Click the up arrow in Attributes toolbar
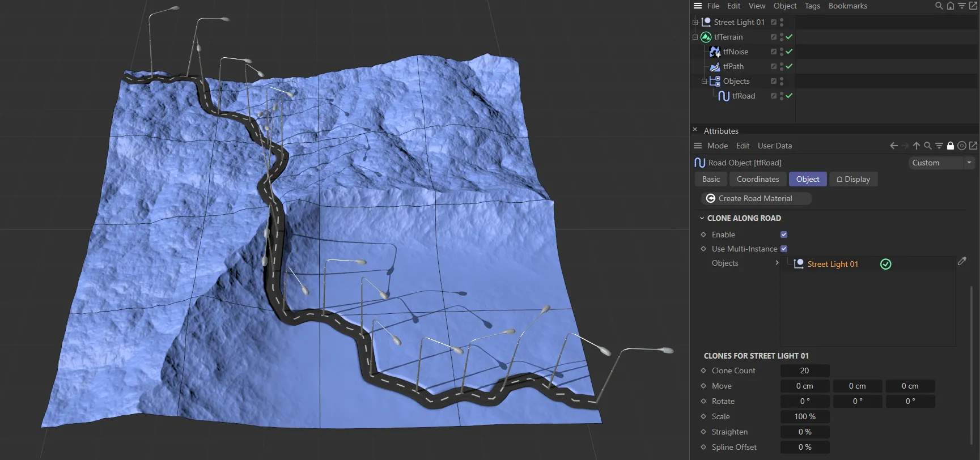 [x=917, y=146]
